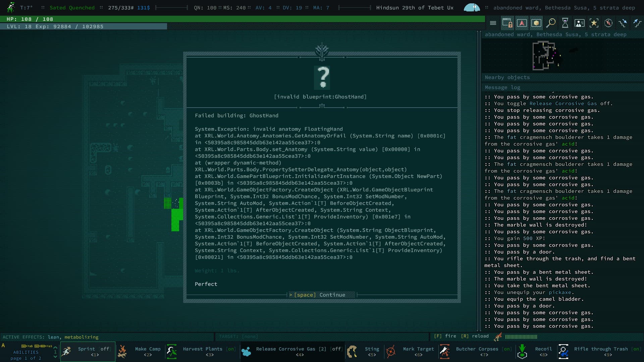This screenshot has height=362, width=644.
Task: Toggle the yellow cube nearby objects button
Action: click(x=536, y=23)
